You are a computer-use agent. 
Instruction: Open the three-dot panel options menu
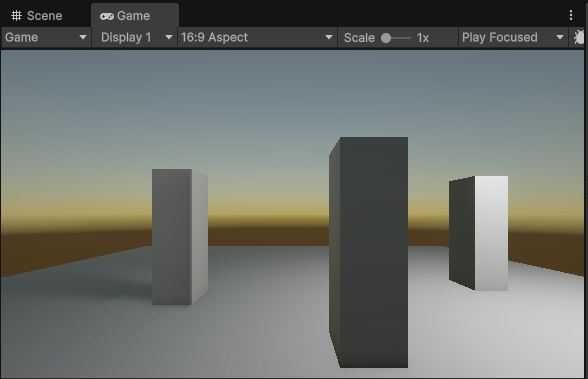(571, 15)
